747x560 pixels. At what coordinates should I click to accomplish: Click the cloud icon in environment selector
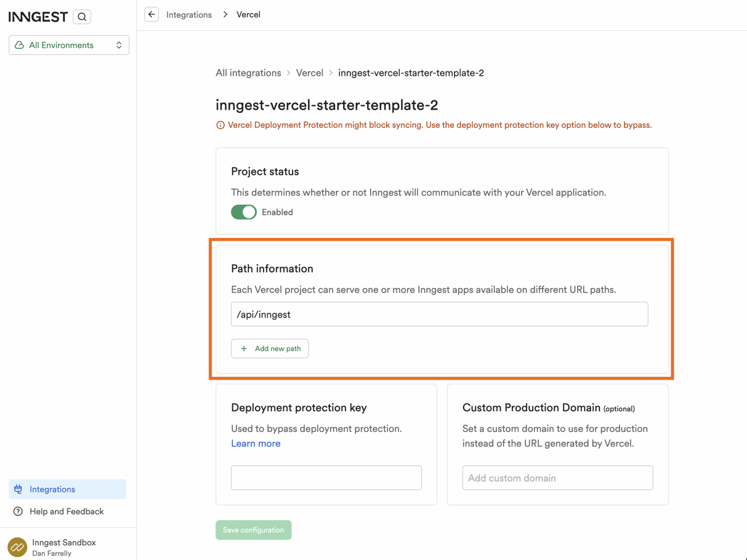(x=20, y=45)
